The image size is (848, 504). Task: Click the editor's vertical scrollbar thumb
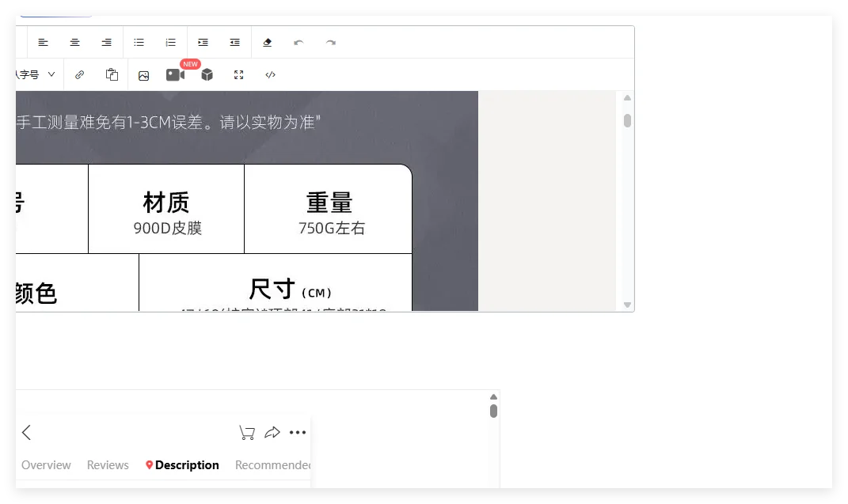[627, 120]
